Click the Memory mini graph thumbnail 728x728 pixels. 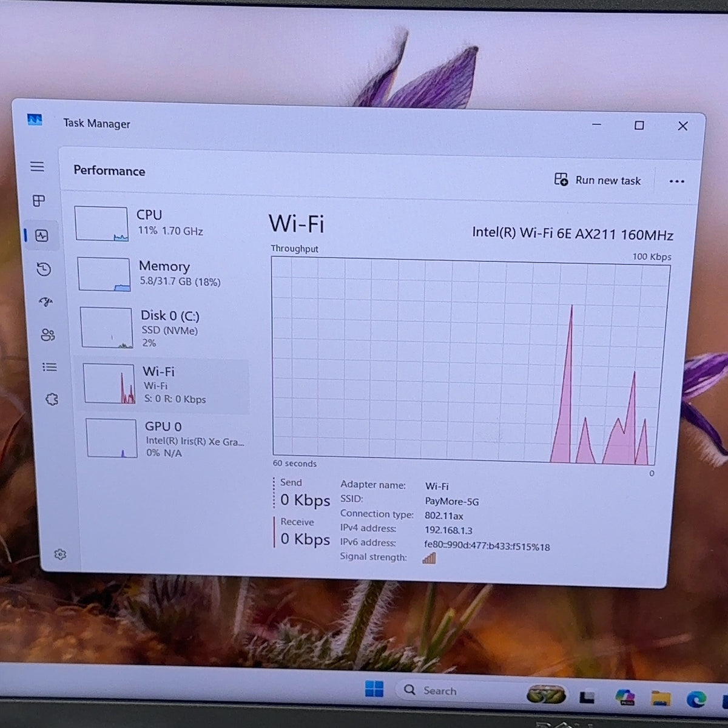coord(104,274)
